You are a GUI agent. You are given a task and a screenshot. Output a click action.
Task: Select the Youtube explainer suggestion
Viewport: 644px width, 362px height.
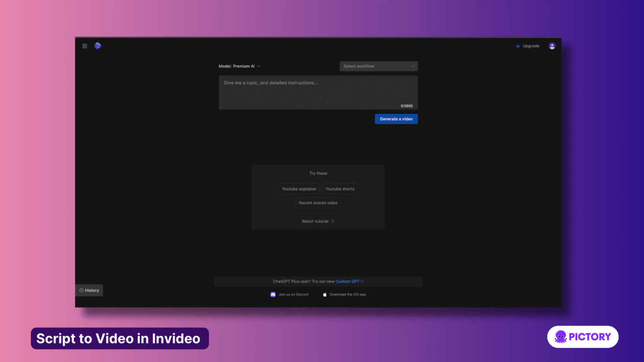tap(299, 189)
